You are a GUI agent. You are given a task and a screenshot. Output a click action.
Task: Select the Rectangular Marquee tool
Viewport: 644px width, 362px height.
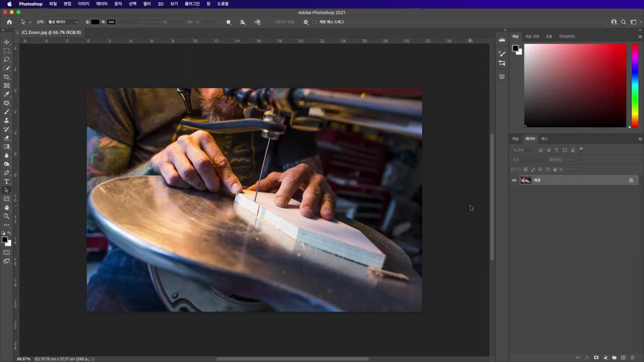click(6, 51)
